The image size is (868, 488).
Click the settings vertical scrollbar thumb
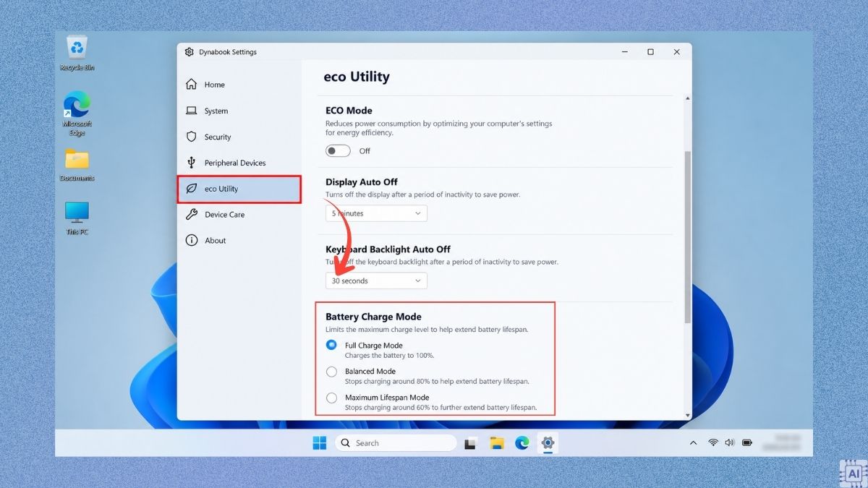tap(688, 237)
